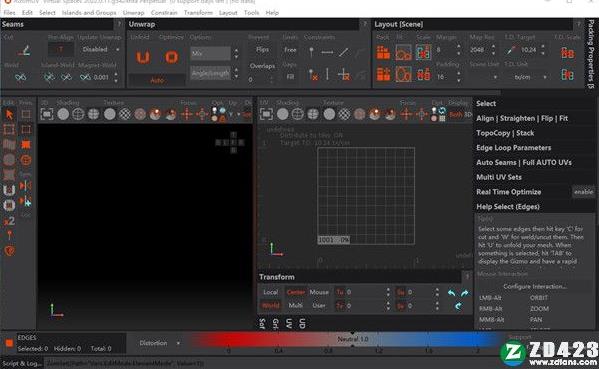Click the 3D viewport frame-all icon
Viewport: 599px width, 369px height.
point(47,114)
